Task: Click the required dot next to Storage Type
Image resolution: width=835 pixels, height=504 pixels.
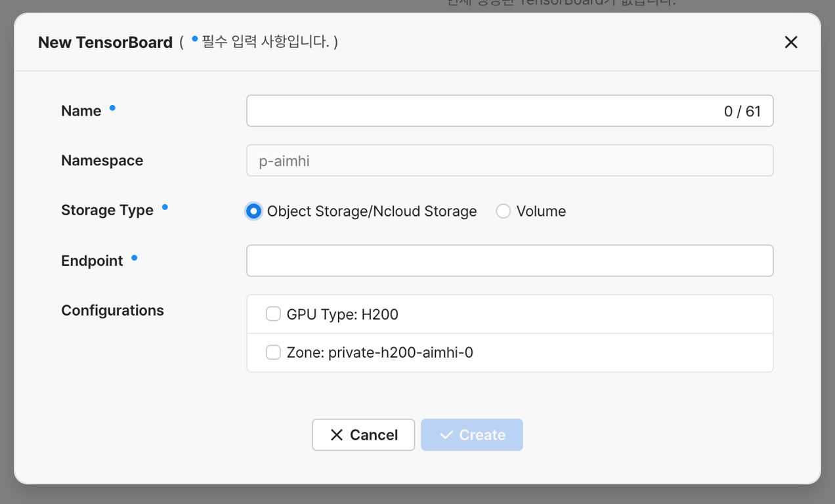Action: pos(165,207)
